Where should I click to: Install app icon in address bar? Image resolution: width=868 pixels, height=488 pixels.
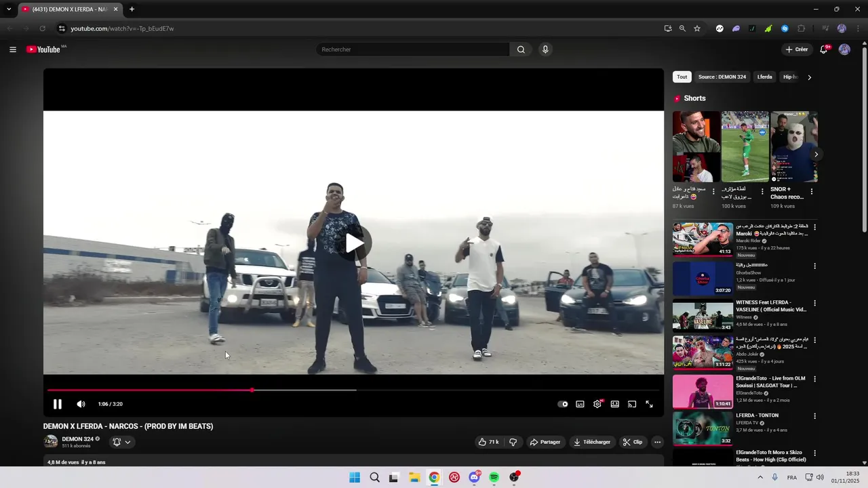pos(668,28)
